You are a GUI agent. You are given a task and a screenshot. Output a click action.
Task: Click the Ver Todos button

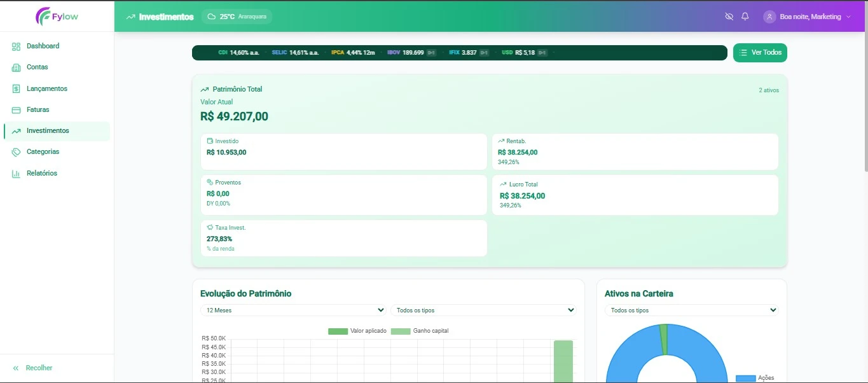(760, 53)
